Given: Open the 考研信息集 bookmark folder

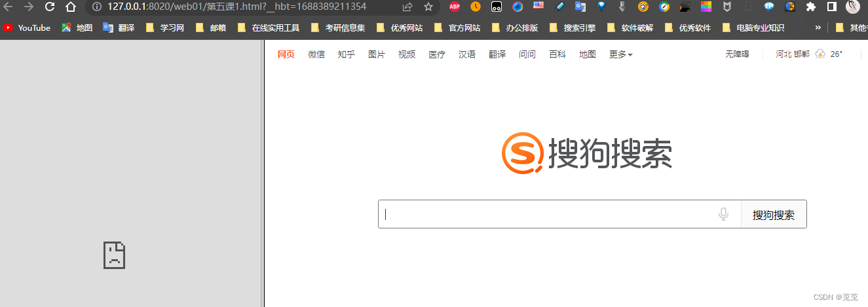Looking at the screenshot, I should (x=338, y=28).
